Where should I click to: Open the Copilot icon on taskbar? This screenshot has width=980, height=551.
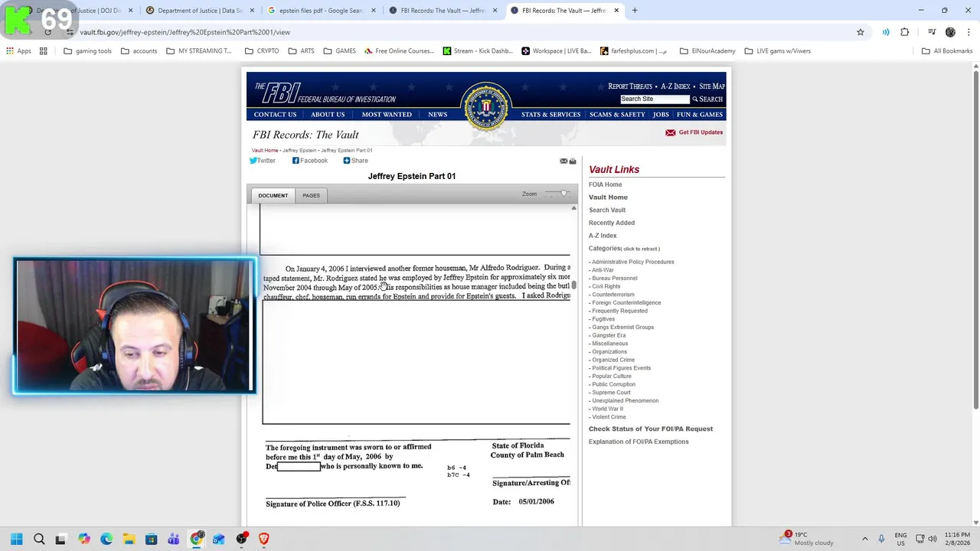coord(83,540)
